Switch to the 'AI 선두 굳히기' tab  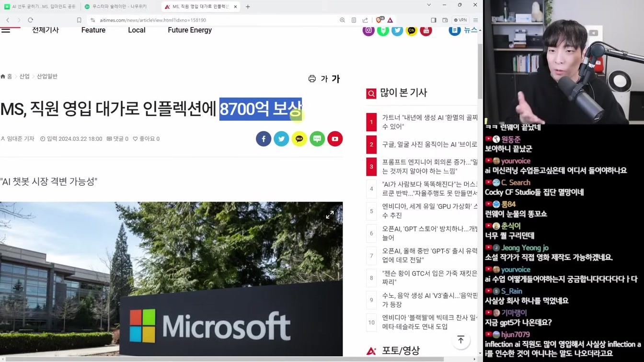click(x=40, y=7)
